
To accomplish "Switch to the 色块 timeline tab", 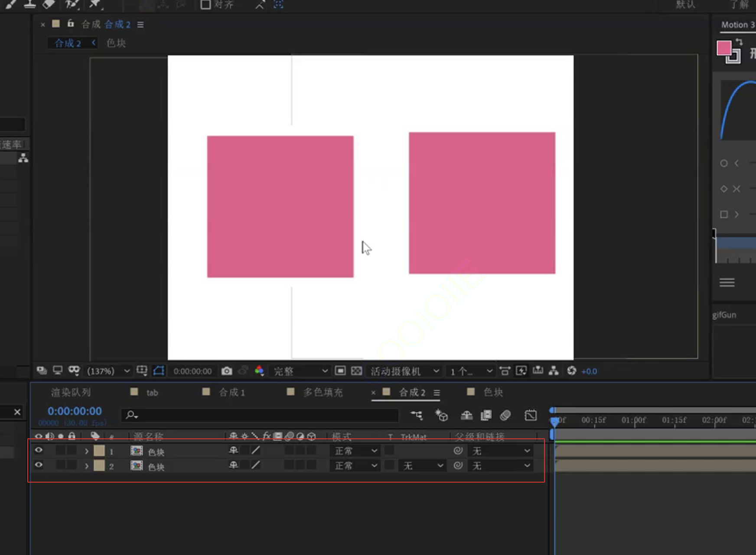I will point(493,392).
